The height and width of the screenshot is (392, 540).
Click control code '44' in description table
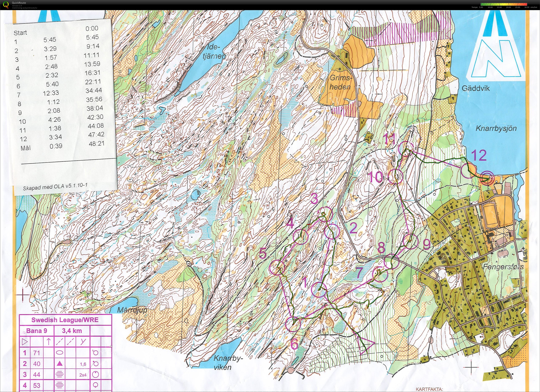pos(36,375)
